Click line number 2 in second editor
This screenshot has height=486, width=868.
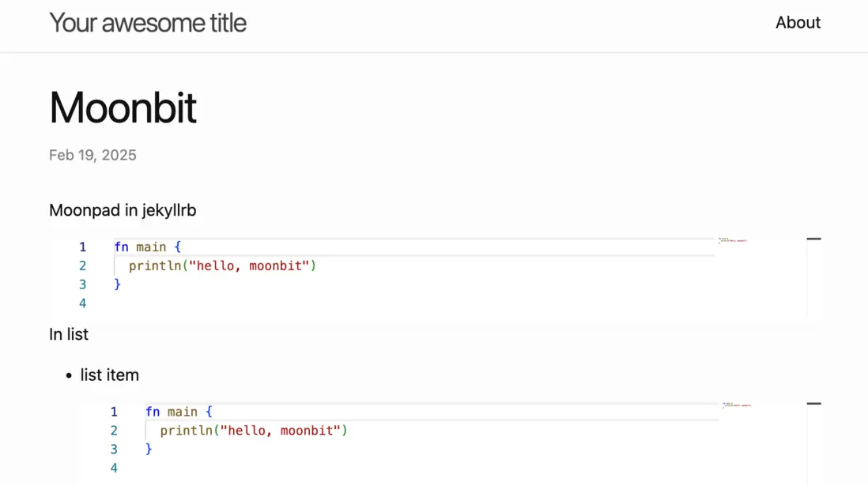point(114,431)
